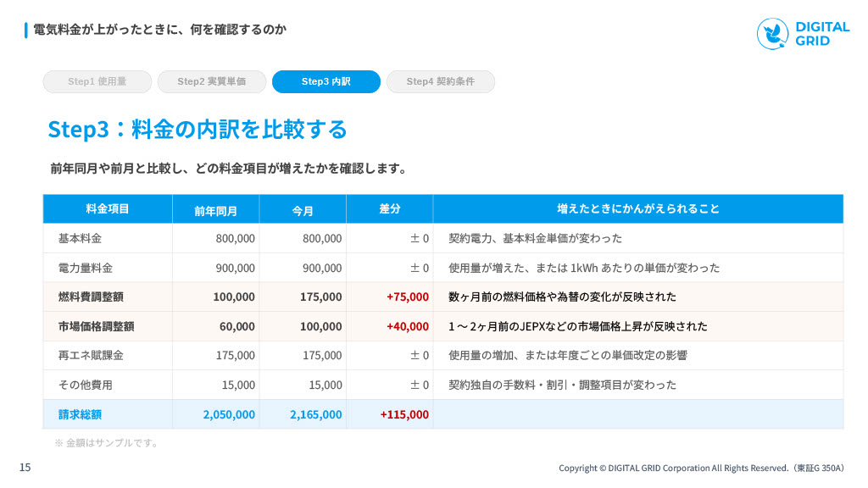Screen dimensions: 868x488
Task: Click the 料金項目 column header
Action: (x=108, y=208)
